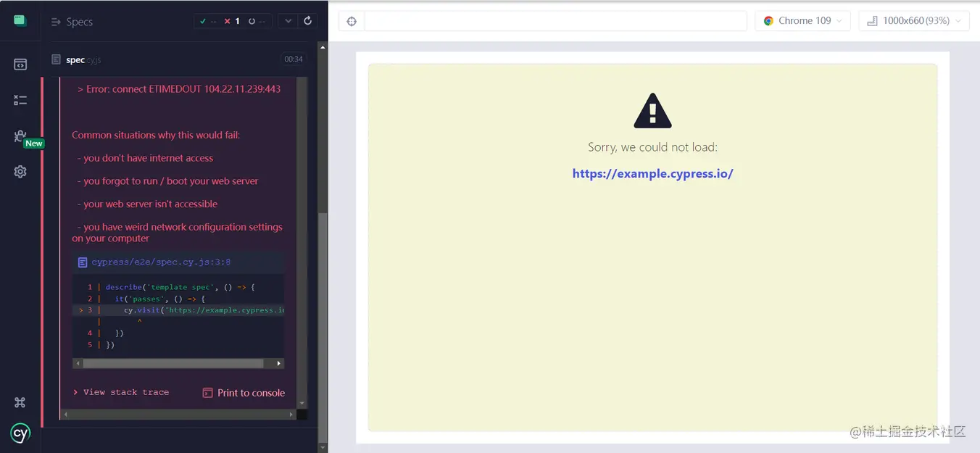Screen dimensions: 980x453
Task: Click 'your web server isn't accessible' line
Action: pyautogui.click(x=148, y=204)
